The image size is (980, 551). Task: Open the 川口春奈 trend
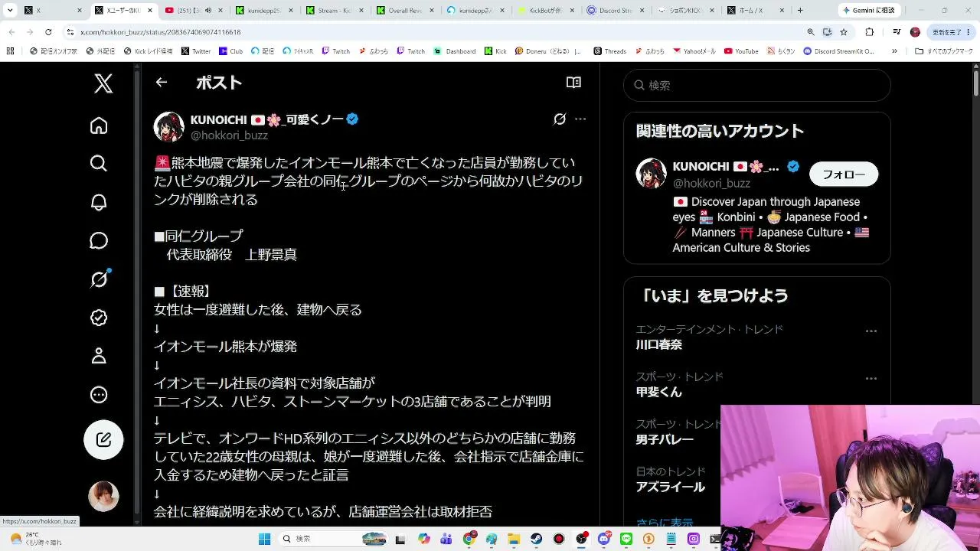click(659, 345)
